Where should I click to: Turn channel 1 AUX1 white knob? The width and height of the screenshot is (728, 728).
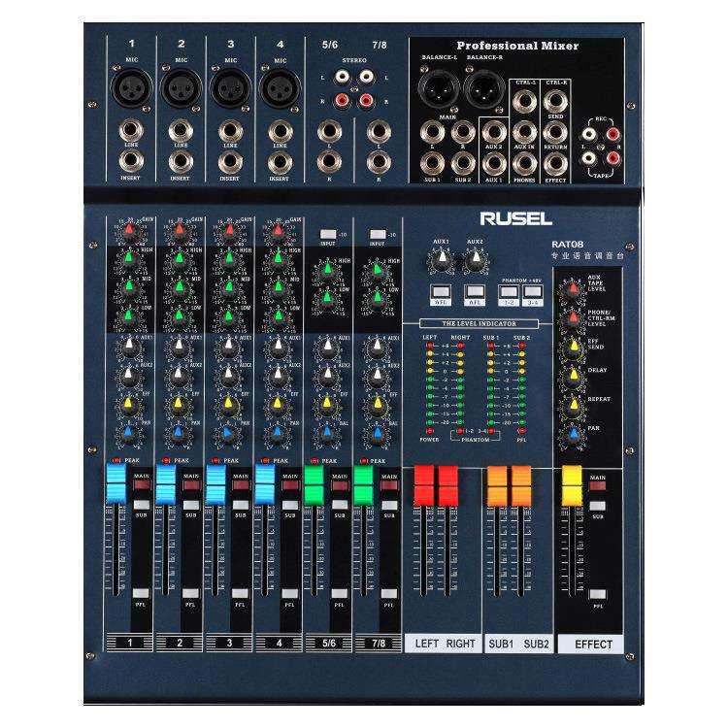pos(129,346)
